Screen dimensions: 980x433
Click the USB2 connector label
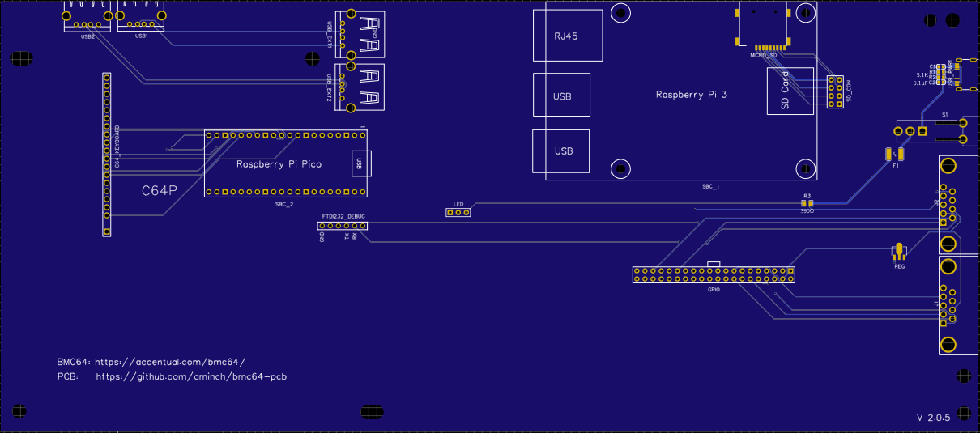[x=87, y=37]
